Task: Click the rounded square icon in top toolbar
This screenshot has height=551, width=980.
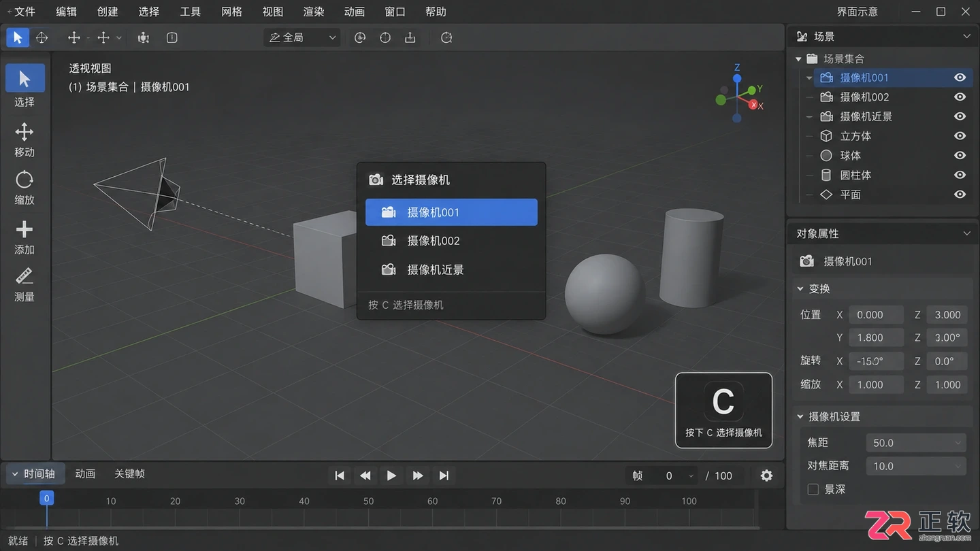Action: pyautogui.click(x=172, y=37)
